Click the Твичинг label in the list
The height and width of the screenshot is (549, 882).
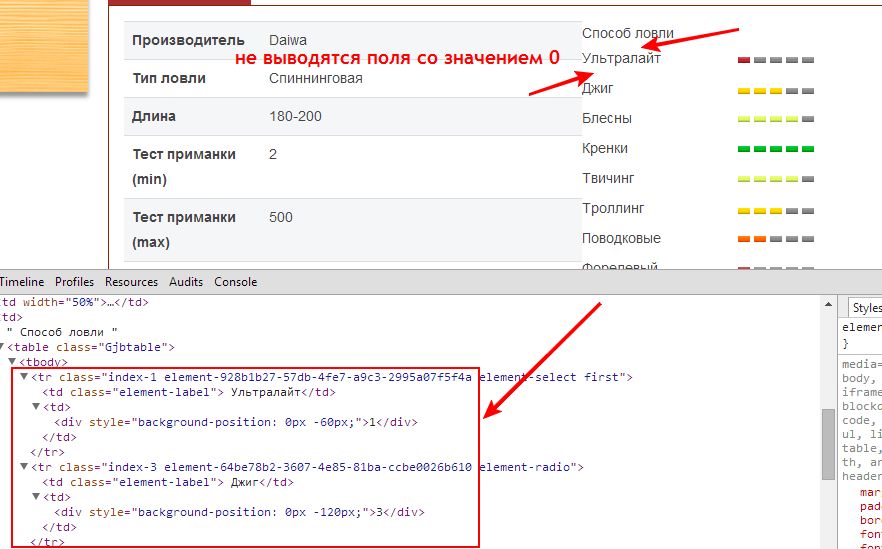click(608, 179)
